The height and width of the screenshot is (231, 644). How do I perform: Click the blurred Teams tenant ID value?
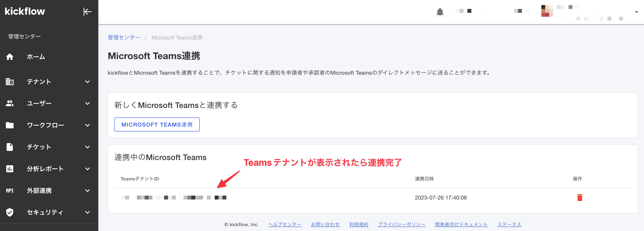pos(174,198)
